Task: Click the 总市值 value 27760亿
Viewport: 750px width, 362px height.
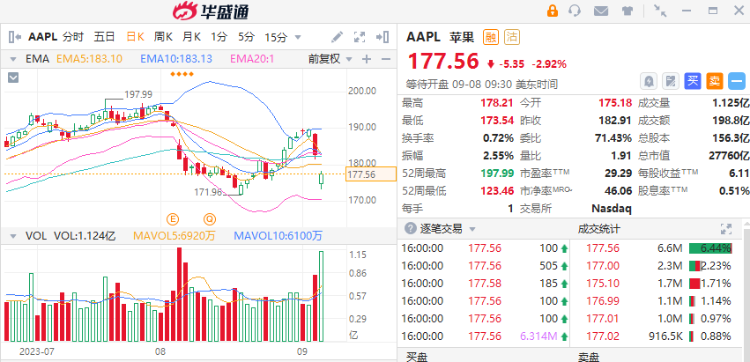Action: coord(728,155)
